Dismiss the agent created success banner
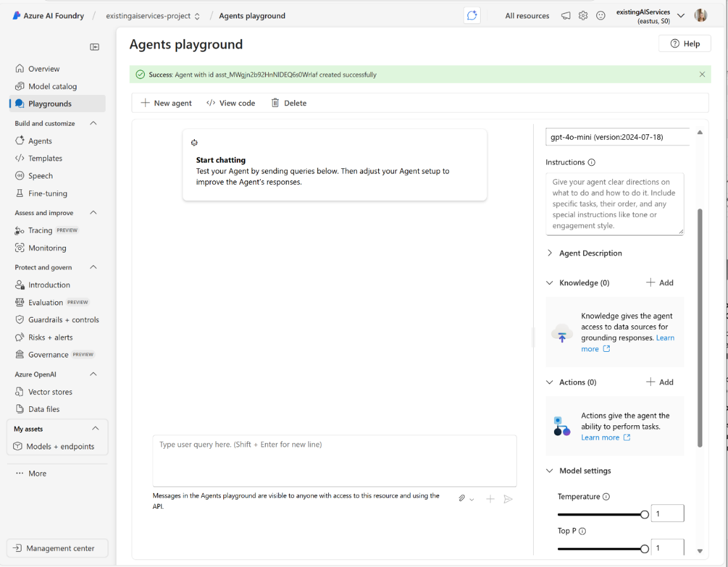Viewport: 728px width, 567px height. (x=702, y=74)
